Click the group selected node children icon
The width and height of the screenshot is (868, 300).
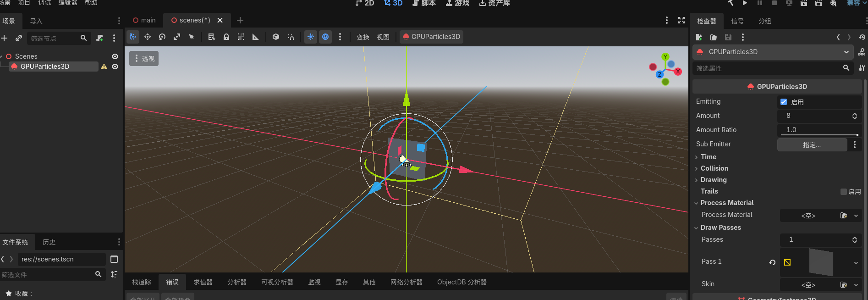(241, 37)
